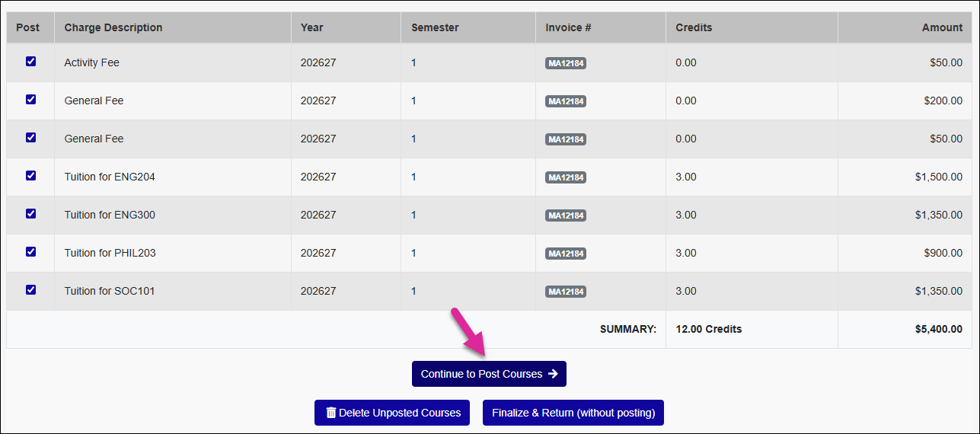
Task: Click the Charge Description column header
Action: pyautogui.click(x=113, y=27)
